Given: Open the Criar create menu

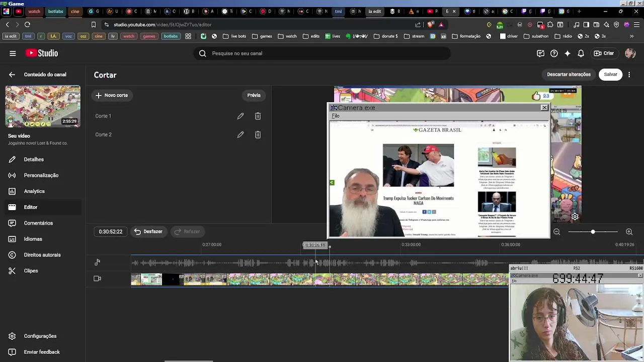Looking at the screenshot, I should [x=604, y=53].
